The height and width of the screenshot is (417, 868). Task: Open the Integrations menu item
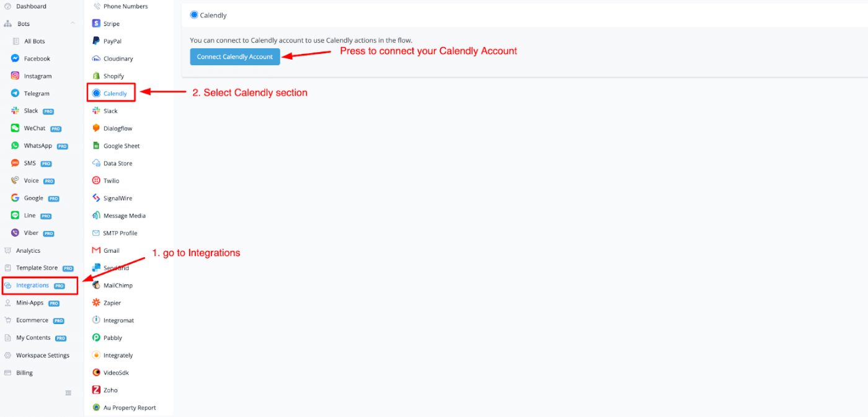click(32, 286)
